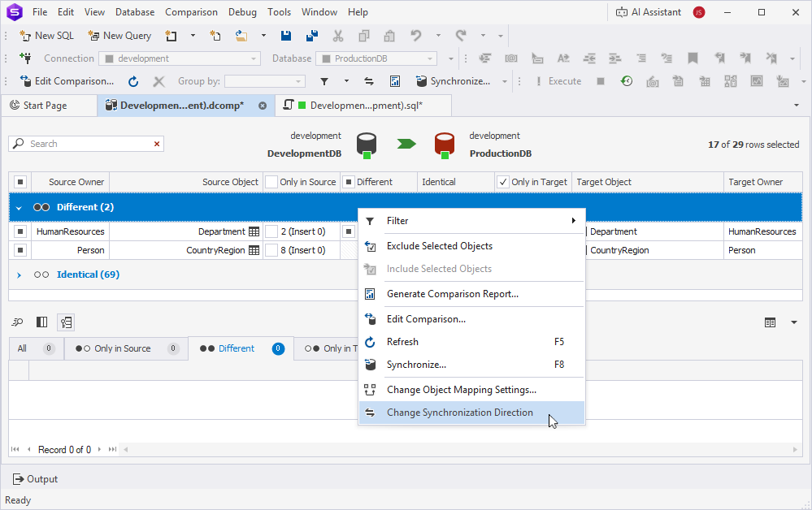Toggle the Only in Target column checkbox
Viewport: 812px width, 510px height.
click(503, 182)
